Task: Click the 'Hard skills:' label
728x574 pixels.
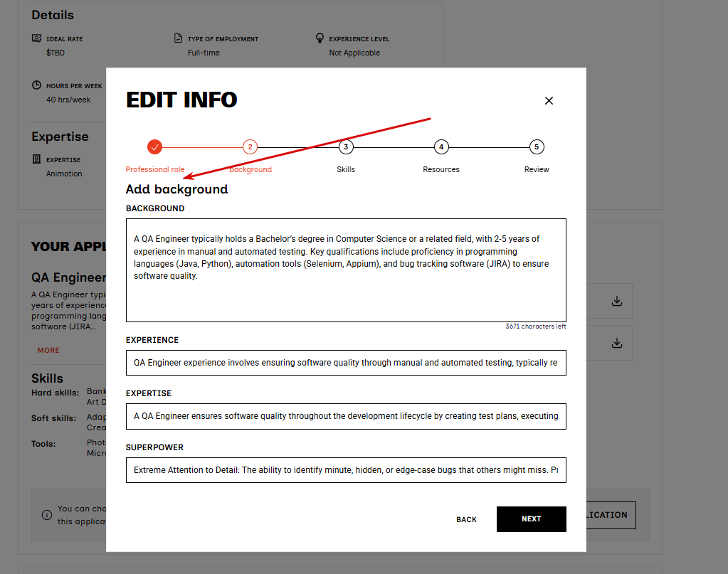Action: pos(56,393)
